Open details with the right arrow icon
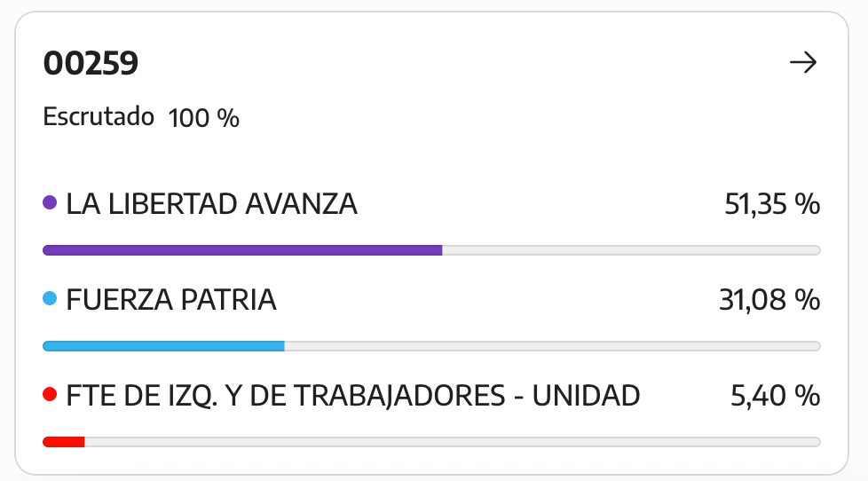The image size is (868, 481). [802, 62]
